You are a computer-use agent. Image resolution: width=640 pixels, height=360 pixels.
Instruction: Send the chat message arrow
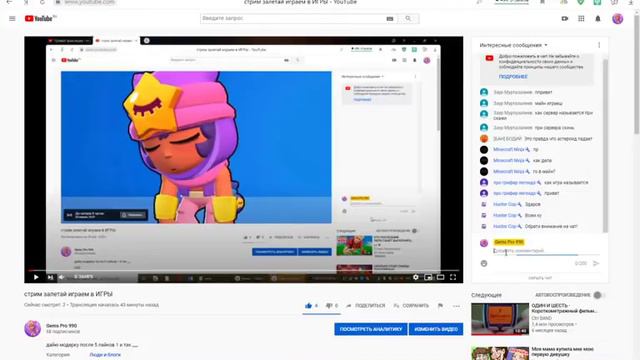tap(596, 264)
